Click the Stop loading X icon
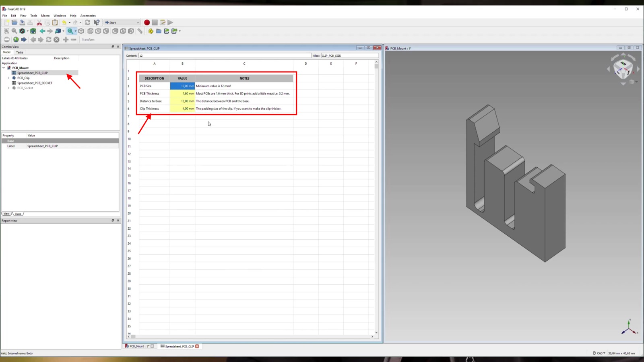This screenshot has height=362, width=644. click(57, 39)
